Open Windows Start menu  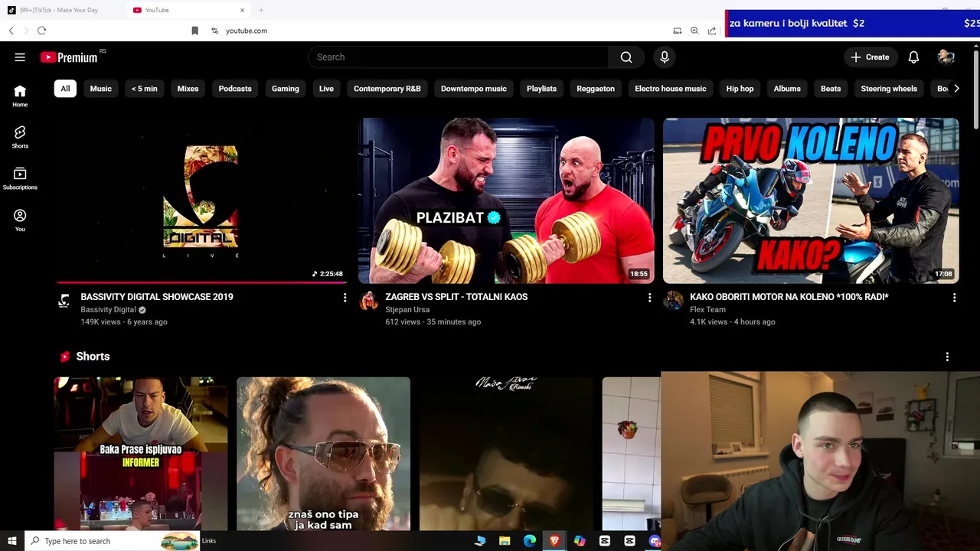(x=12, y=541)
